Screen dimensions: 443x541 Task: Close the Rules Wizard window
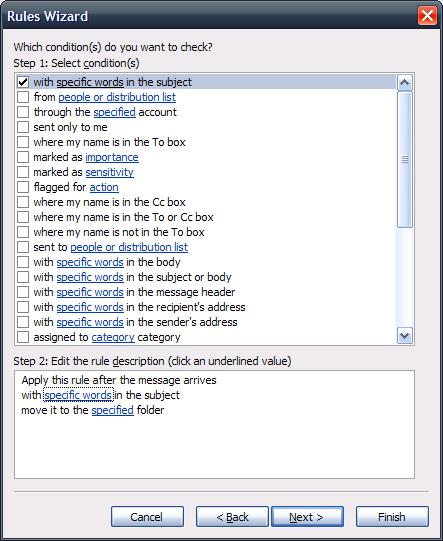click(x=427, y=16)
